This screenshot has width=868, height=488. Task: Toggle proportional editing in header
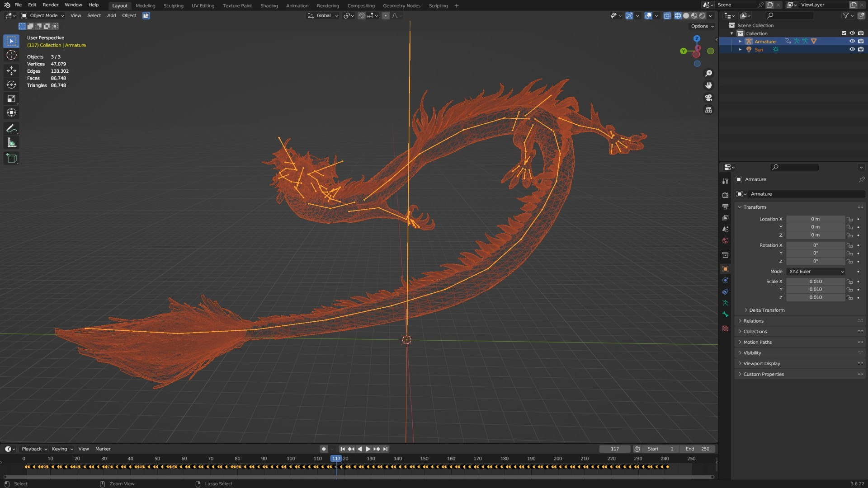(x=385, y=15)
